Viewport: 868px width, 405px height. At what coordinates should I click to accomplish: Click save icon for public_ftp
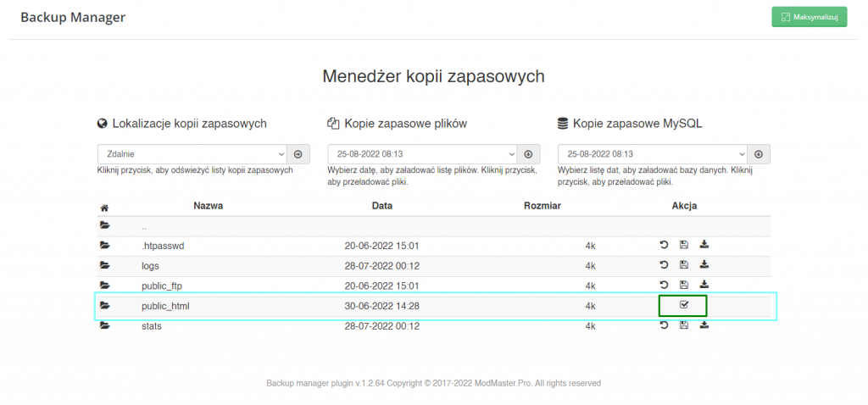tap(684, 285)
